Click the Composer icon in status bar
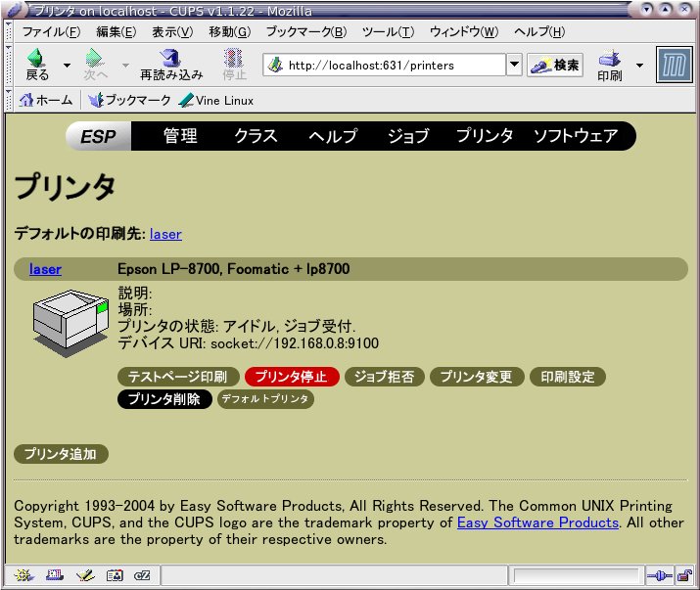 (x=85, y=575)
